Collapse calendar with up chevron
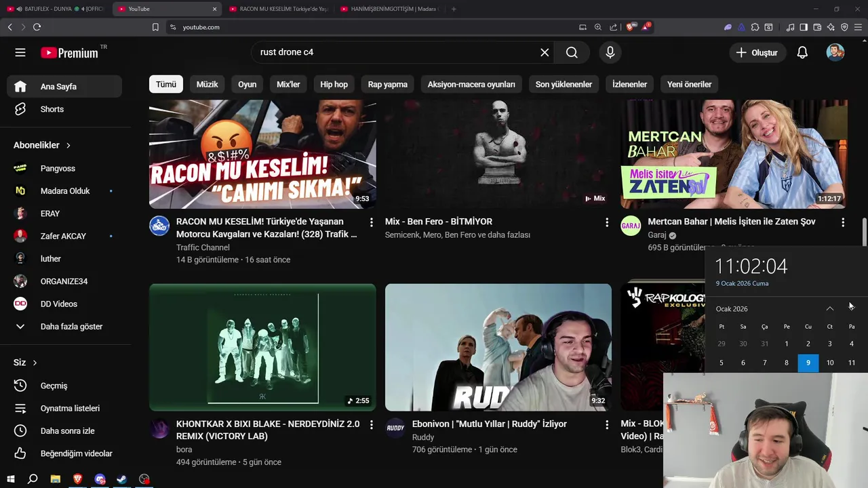The image size is (868, 488). [x=830, y=308]
